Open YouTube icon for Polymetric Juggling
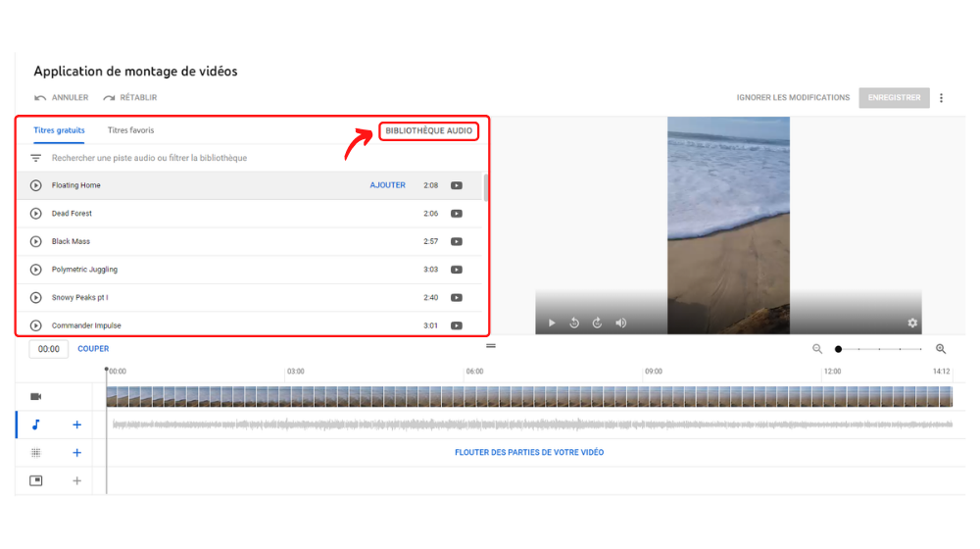This screenshot has height=549, width=980. tap(457, 270)
